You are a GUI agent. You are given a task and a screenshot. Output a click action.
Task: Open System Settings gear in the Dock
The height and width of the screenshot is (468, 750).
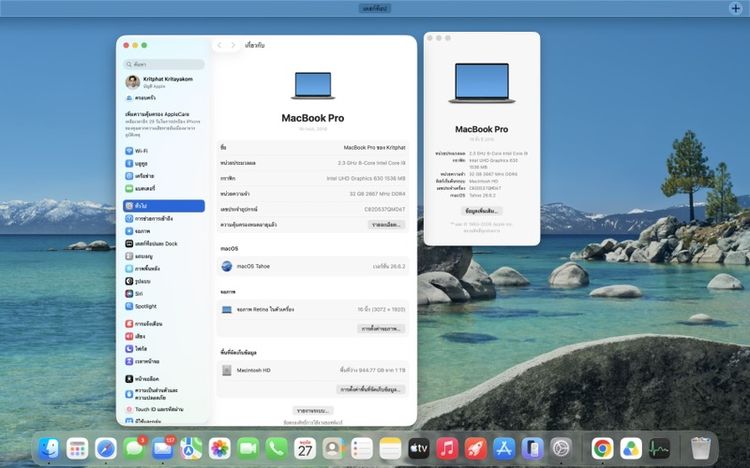(561, 448)
